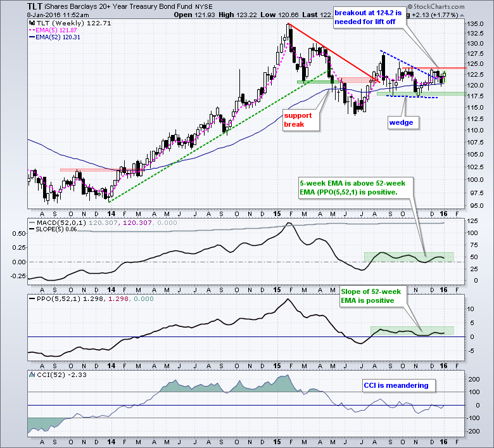The image size is (494, 448).
Task: Click the 200 label on the CCI axis
Action: coord(474,380)
